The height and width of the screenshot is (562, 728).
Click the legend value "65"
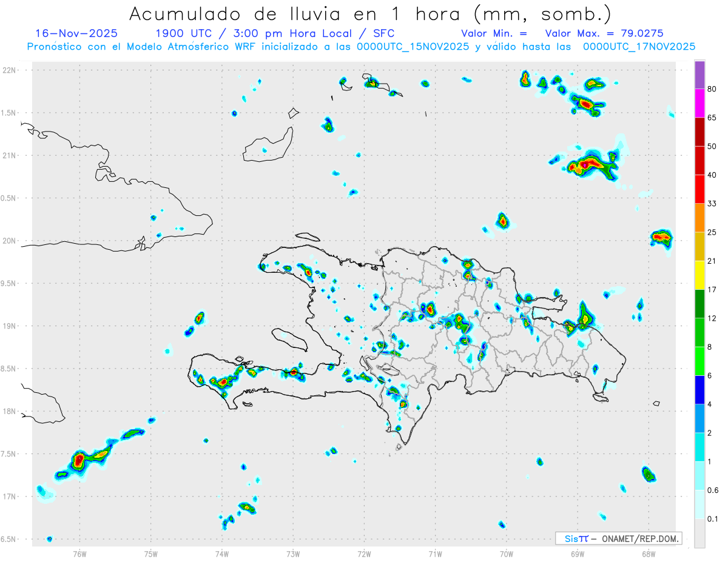[712, 118]
